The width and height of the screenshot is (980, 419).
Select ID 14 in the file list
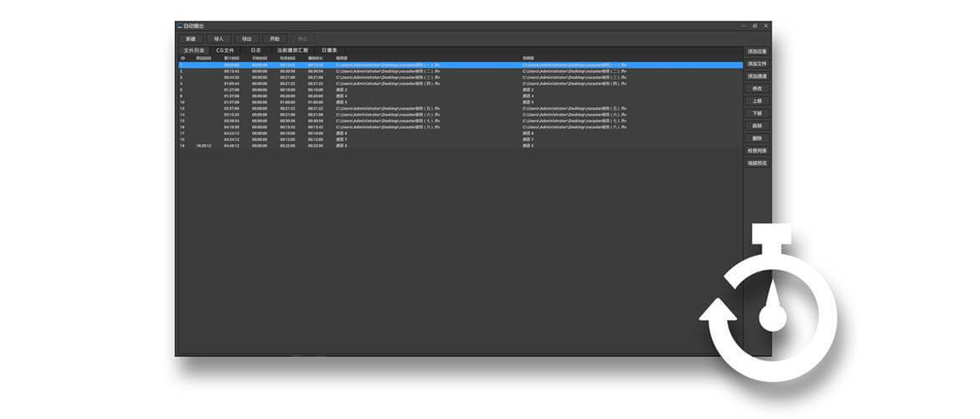click(x=183, y=115)
